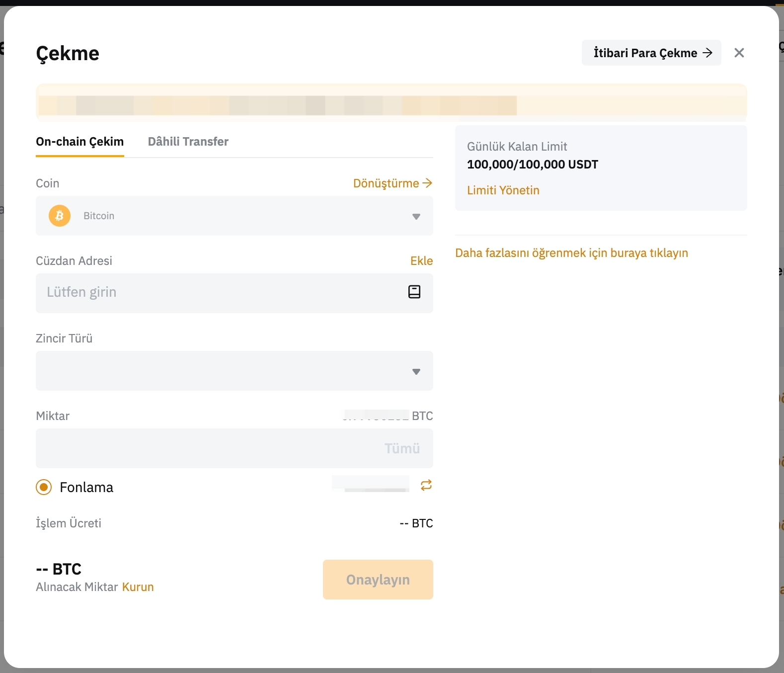Select the Fonlama radio button
Viewport: 784px width, 673px height.
(44, 487)
